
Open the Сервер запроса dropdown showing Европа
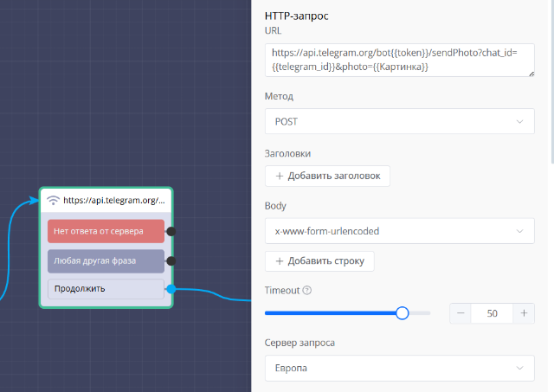coord(399,369)
